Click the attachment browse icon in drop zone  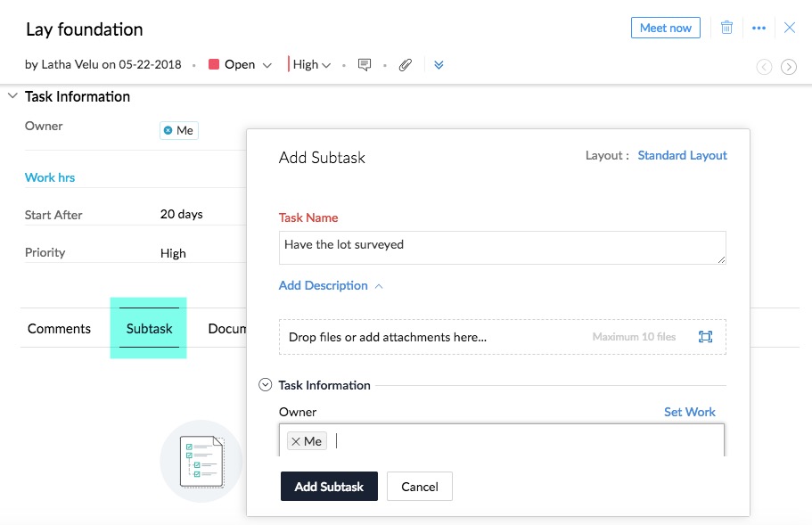[705, 337]
